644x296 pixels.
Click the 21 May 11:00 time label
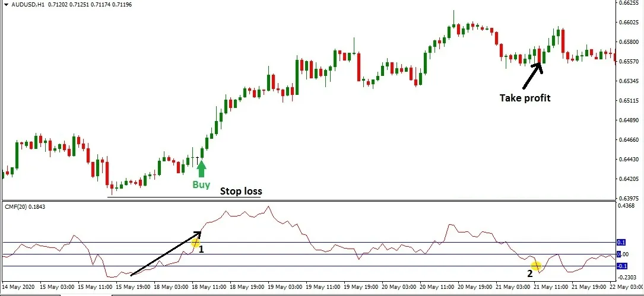click(x=552, y=286)
